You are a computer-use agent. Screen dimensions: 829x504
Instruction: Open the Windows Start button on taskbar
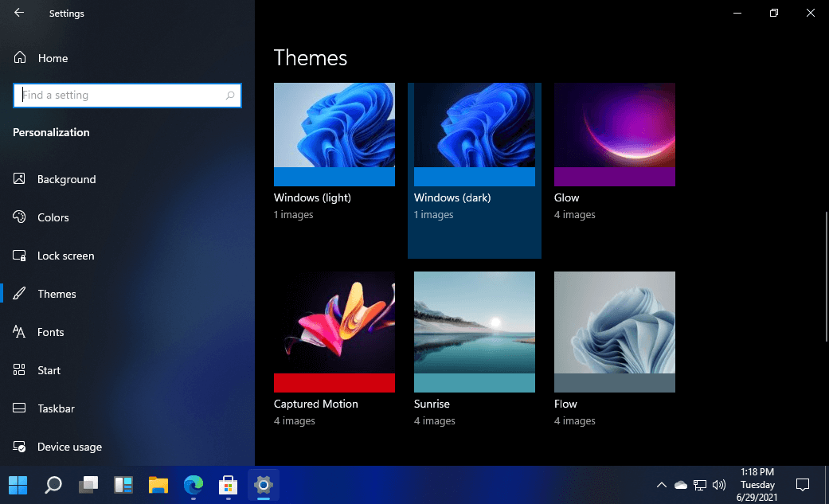pos(18,484)
